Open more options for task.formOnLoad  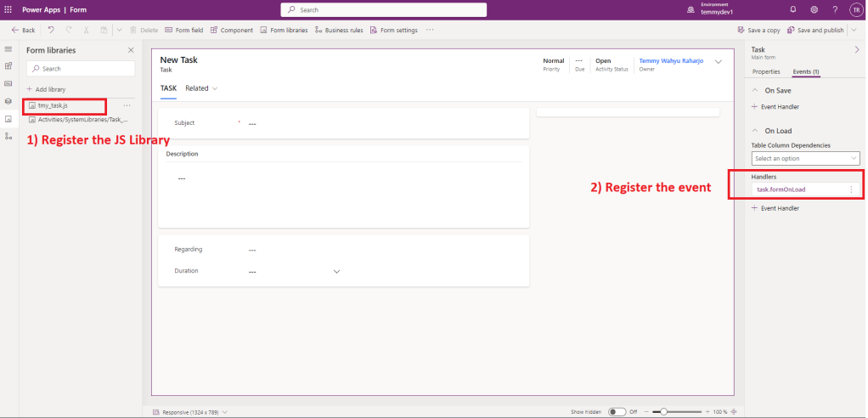pos(851,189)
